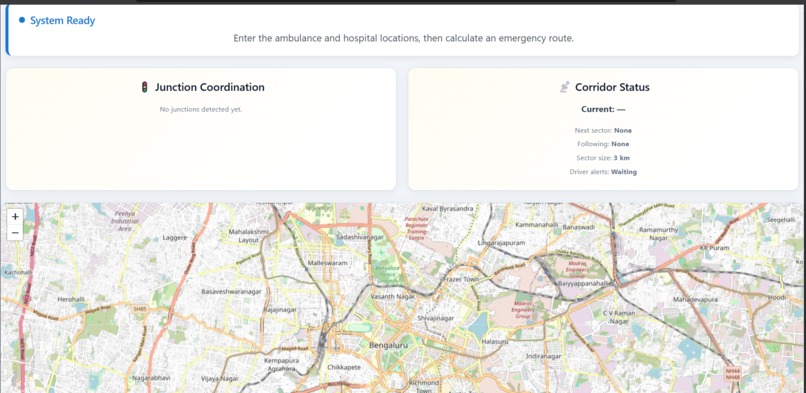Click the Nagarabhavi label on the map
806x393 pixels.
[x=151, y=378]
